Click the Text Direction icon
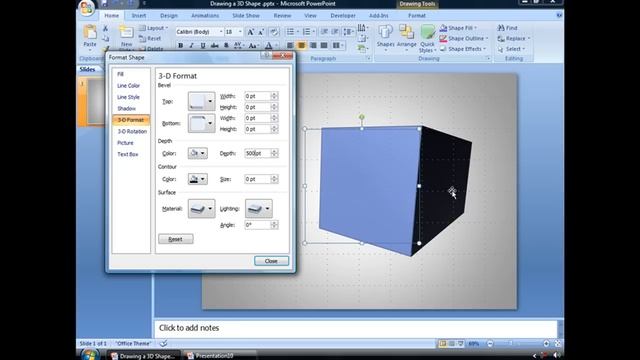The height and width of the screenshot is (360, 640). coord(362,28)
